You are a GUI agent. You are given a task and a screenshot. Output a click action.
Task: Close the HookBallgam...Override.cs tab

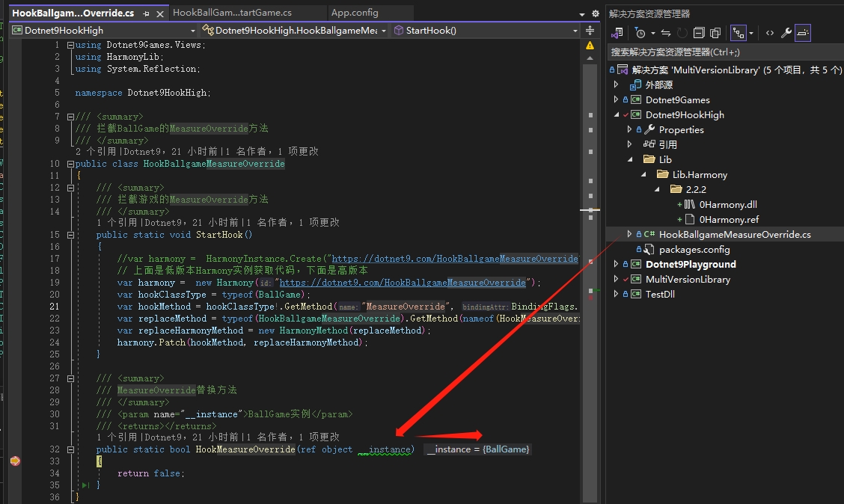[x=160, y=13]
